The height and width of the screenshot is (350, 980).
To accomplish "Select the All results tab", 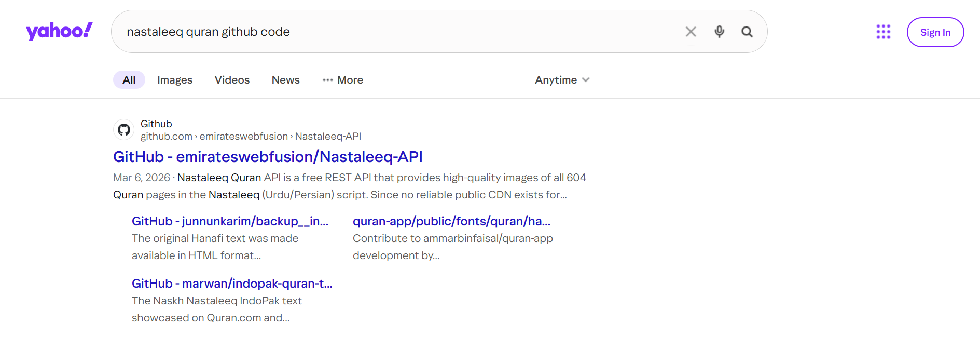I will [x=129, y=80].
